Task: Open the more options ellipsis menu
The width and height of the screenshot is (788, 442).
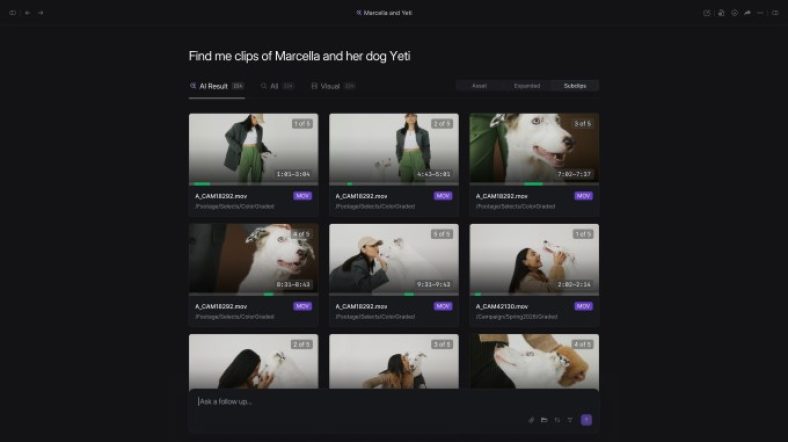Action: [761, 13]
